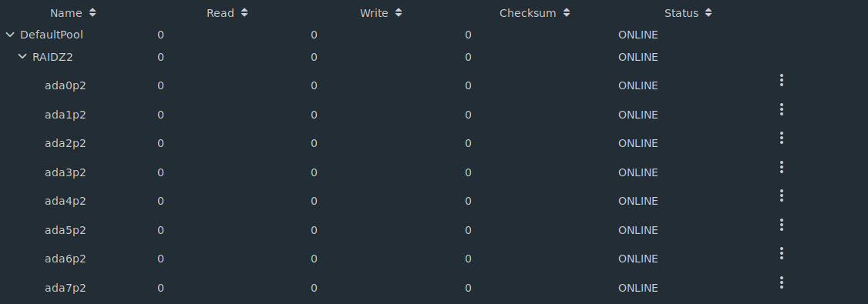Click the RAIDZ2 label
Image resolution: width=868 pixels, height=304 pixels.
point(52,57)
